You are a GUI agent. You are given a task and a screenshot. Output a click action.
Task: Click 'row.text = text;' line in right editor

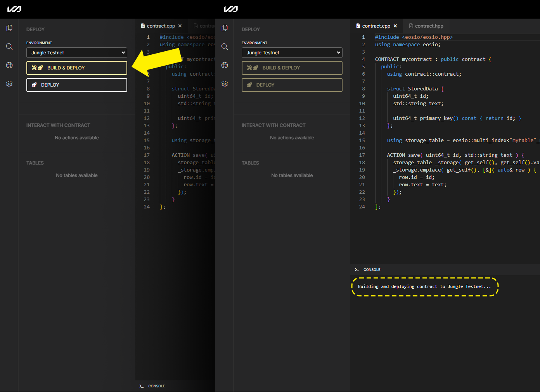(x=422, y=185)
